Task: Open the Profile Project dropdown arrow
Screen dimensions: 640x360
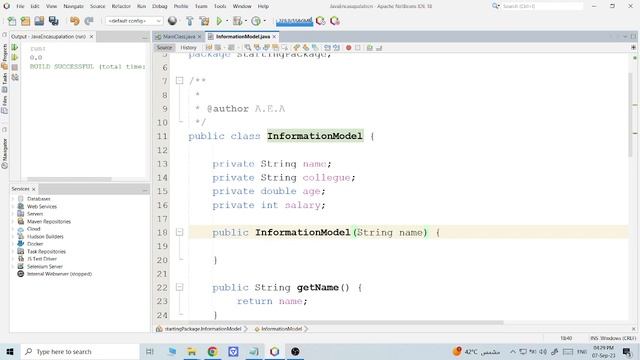Action: (264, 21)
